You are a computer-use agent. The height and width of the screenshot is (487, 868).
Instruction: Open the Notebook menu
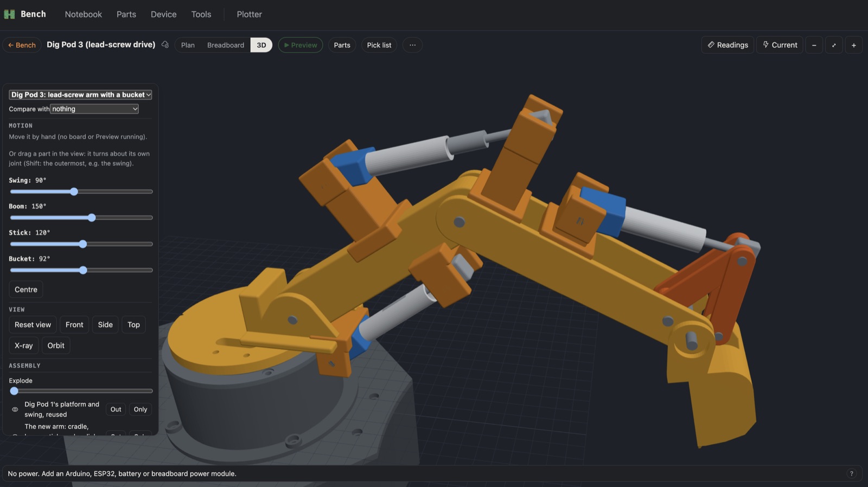coord(84,14)
